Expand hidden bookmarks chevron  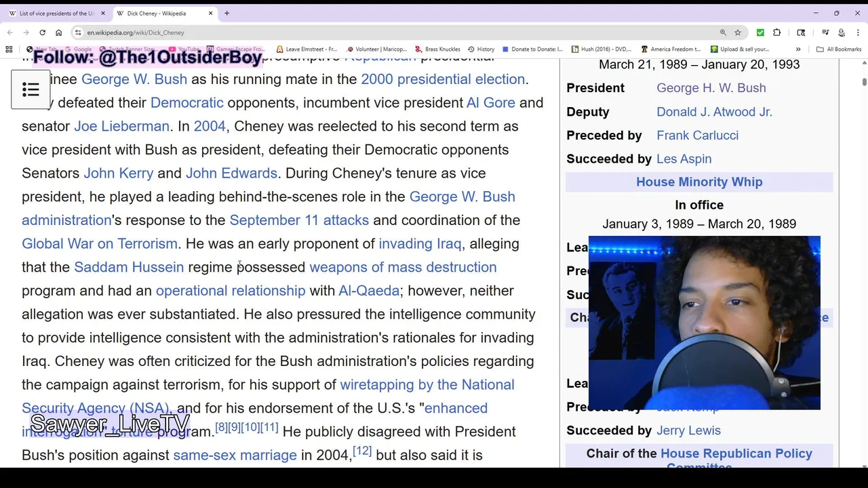(x=798, y=49)
